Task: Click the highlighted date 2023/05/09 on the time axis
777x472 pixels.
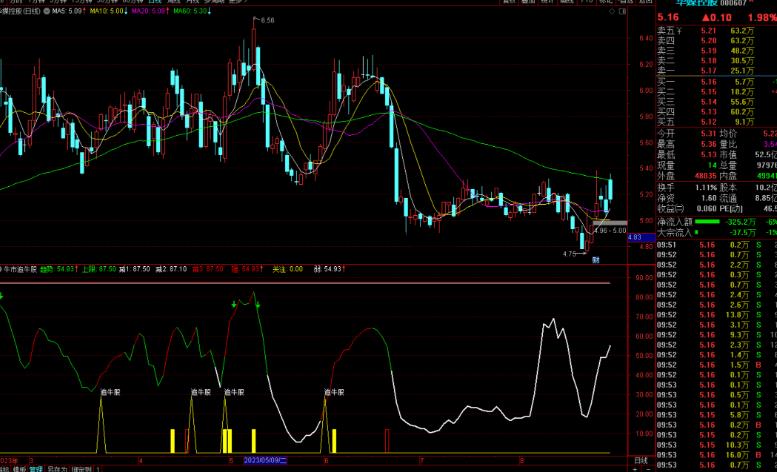Action: pyautogui.click(x=265, y=461)
